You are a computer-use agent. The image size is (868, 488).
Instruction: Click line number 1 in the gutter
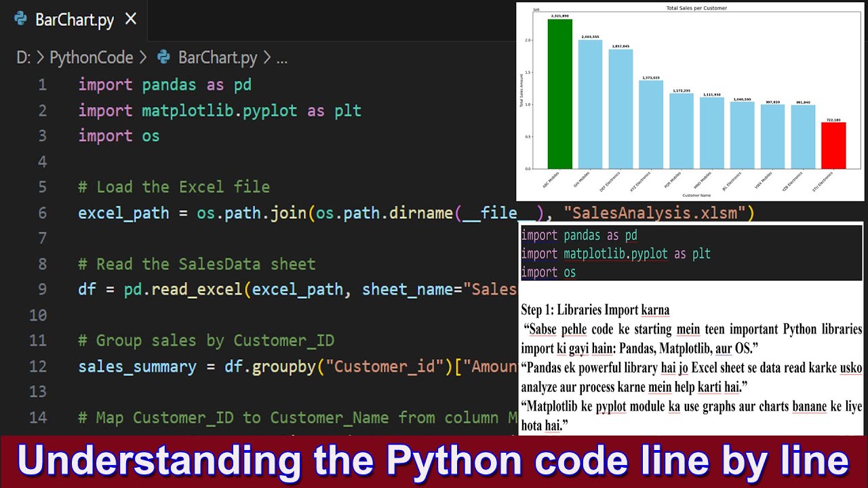[42, 85]
